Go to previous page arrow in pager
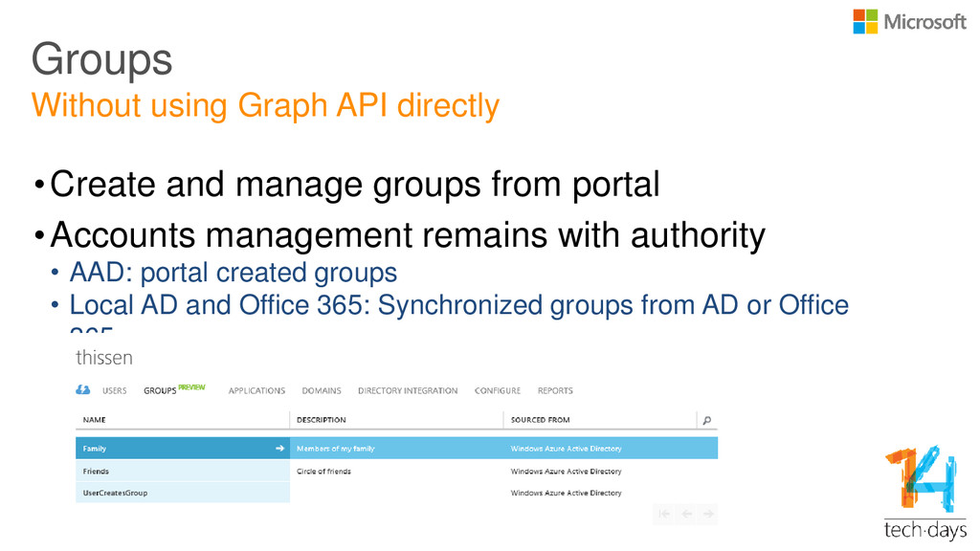This screenshot has height=551, width=980. [x=687, y=514]
